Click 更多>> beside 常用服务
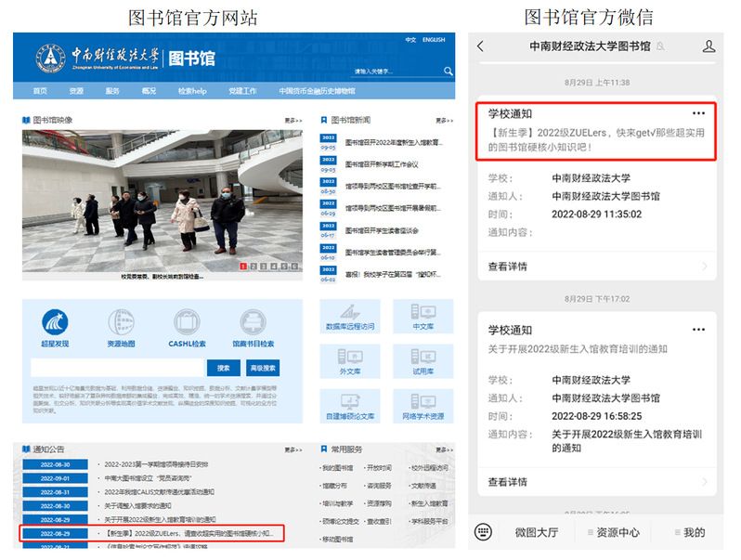Image resolution: width=741 pixels, height=560 pixels. 444,449
